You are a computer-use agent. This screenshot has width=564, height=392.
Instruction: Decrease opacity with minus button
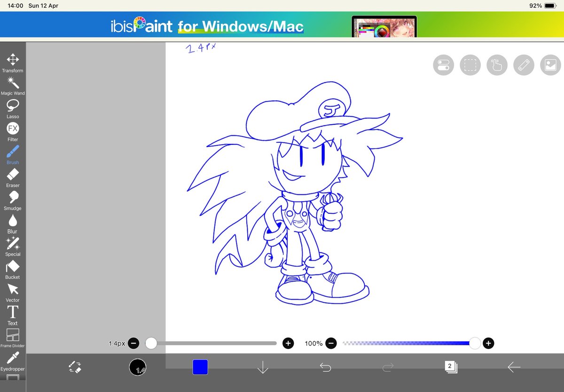coord(331,344)
